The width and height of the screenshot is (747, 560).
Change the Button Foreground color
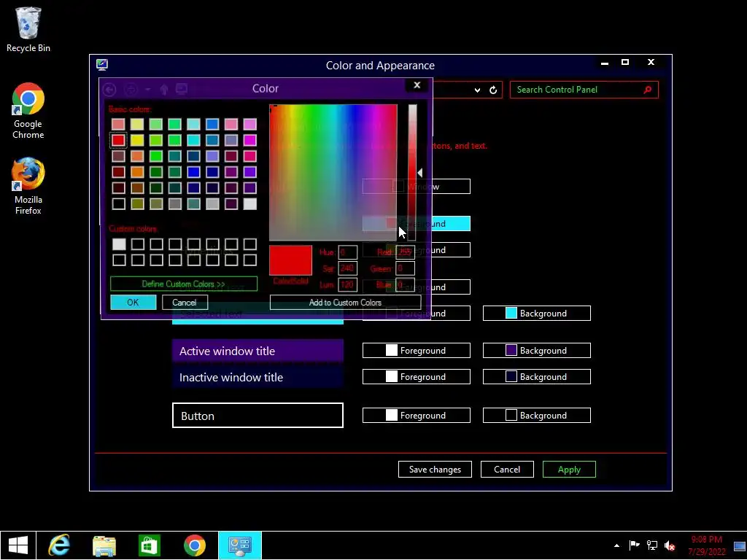[x=417, y=415]
